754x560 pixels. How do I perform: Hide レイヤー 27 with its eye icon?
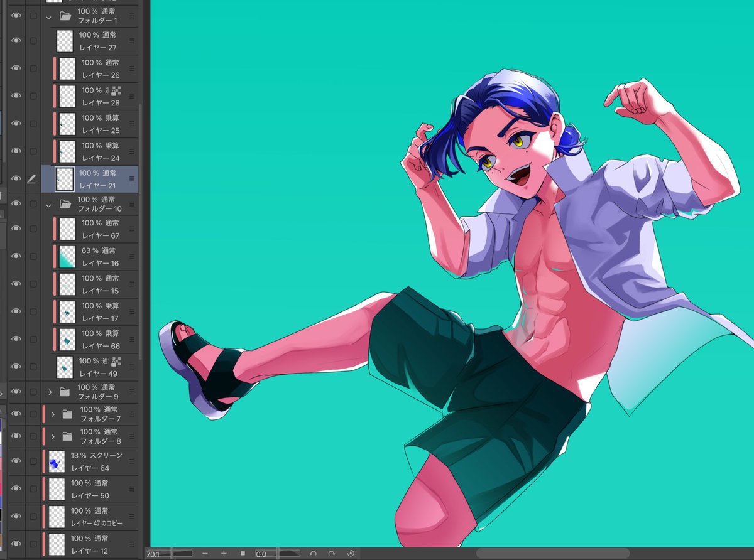coord(16,40)
